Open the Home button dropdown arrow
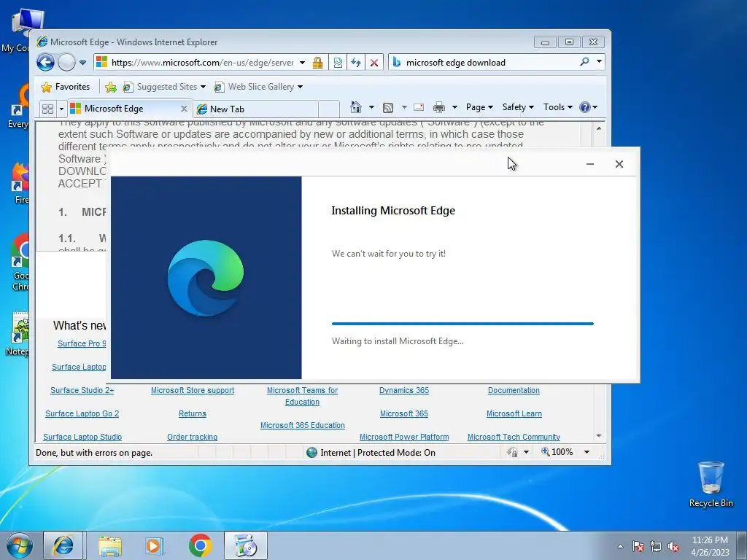747x560 pixels. (371, 107)
